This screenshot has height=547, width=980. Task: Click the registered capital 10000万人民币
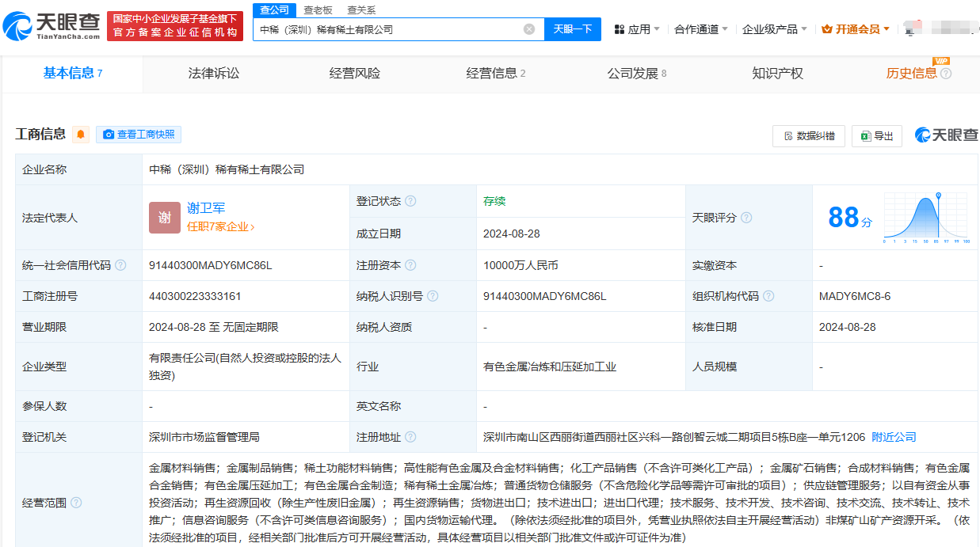[x=521, y=265]
